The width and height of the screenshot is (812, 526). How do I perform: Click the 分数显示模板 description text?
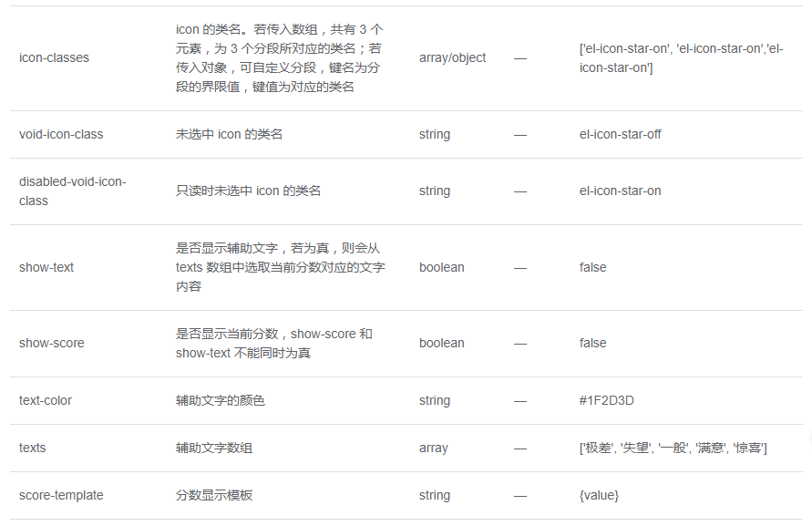[214, 495]
